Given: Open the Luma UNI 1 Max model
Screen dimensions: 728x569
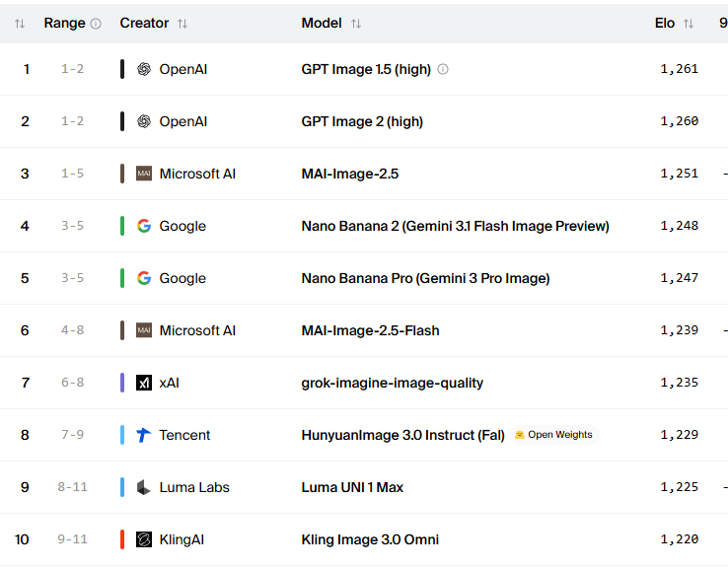Looking at the screenshot, I should pyautogui.click(x=352, y=487).
